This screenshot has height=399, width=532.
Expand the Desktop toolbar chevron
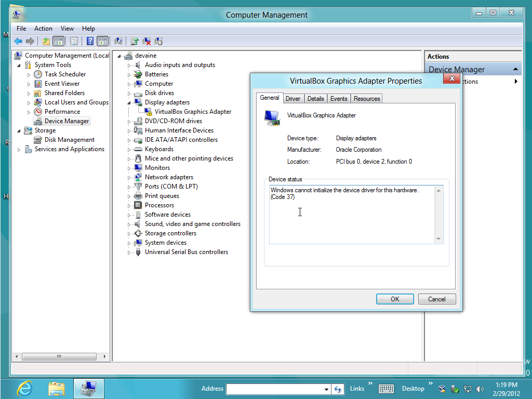click(x=431, y=383)
